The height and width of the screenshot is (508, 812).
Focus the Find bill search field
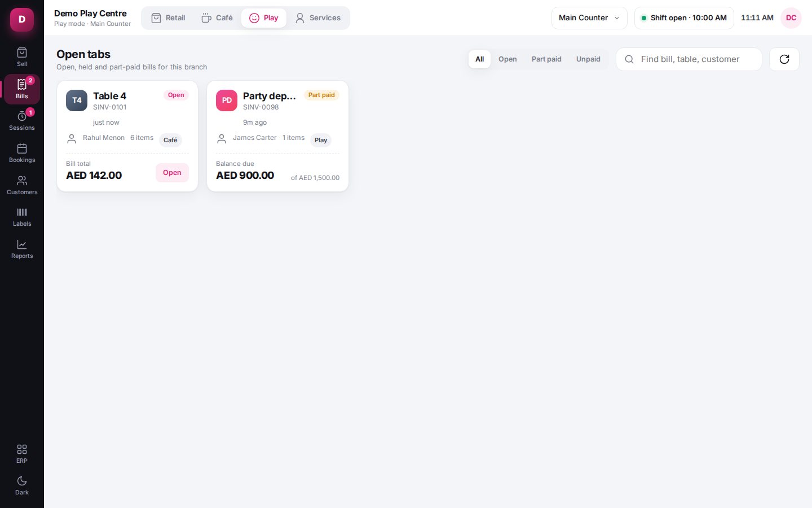click(x=689, y=59)
